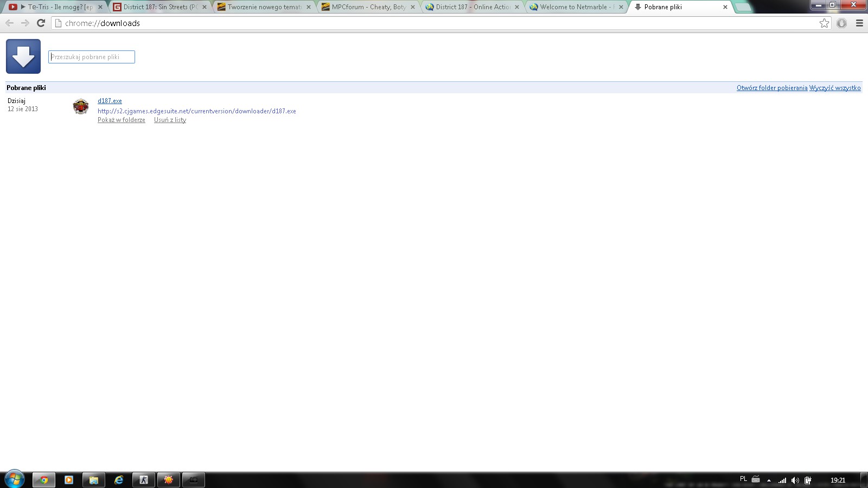Close the Welcome to Netmarble tab
The width and height of the screenshot is (868, 488).
click(621, 7)
